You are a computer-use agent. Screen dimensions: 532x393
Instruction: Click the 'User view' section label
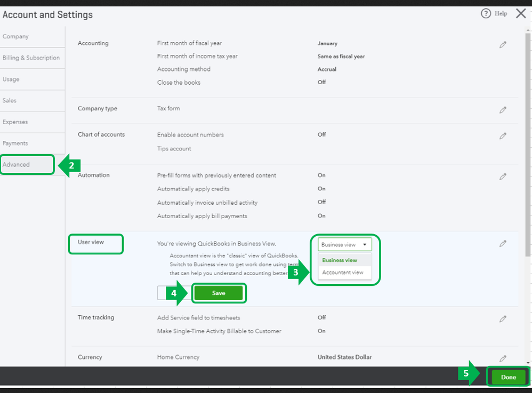tap(91, 242)
